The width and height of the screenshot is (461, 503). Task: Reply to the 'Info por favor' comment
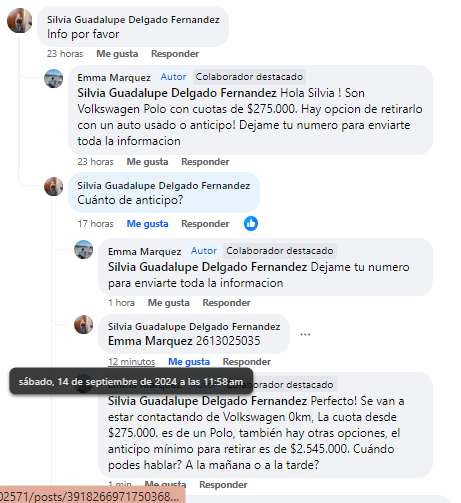click(175, 54)
